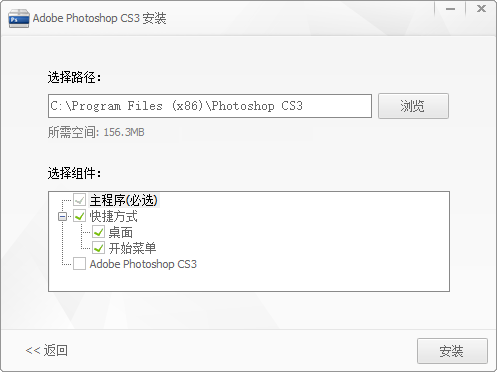Select the Adobe Photoshop CS3 tree label
Image resolution: width=497 pixels, height=372 pixels.
143,264
